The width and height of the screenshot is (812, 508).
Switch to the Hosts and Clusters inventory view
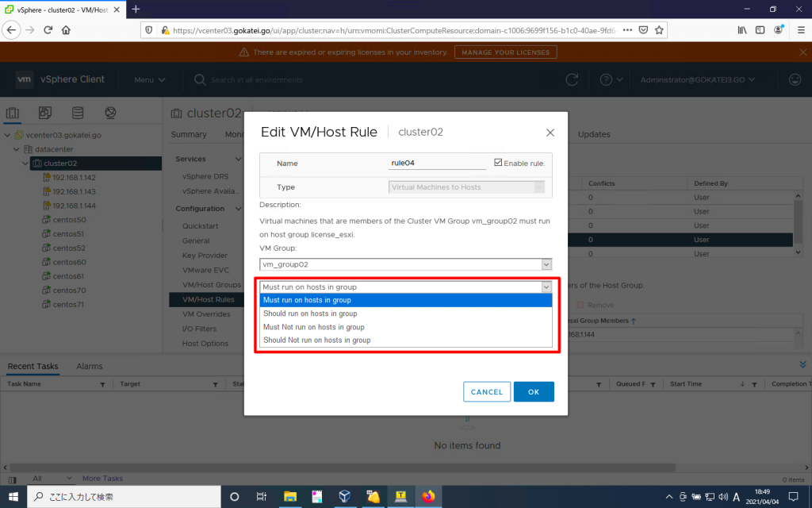[13, 114]
